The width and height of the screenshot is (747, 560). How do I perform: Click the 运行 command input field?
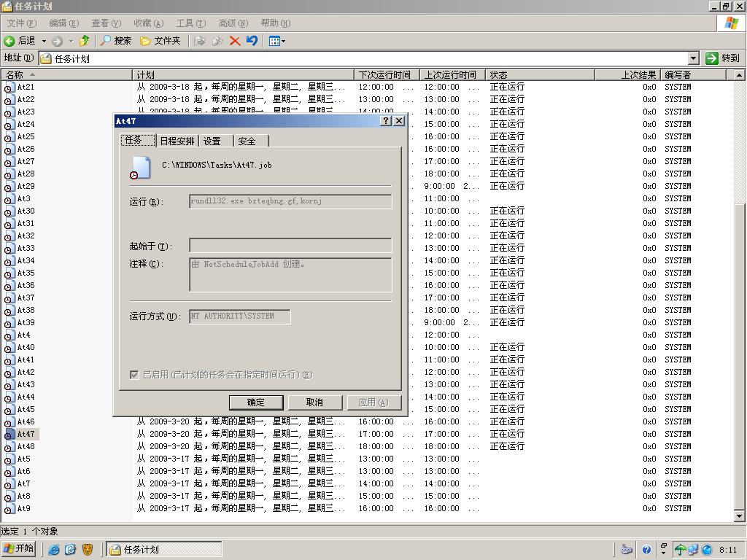[290, 201]
